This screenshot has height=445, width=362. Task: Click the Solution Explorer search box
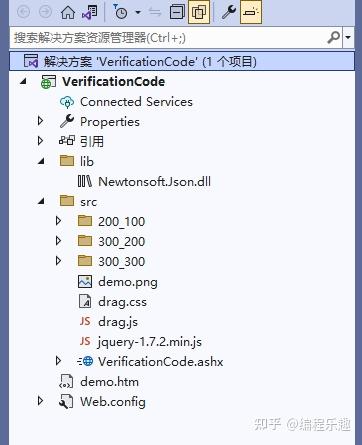[167, 37]
